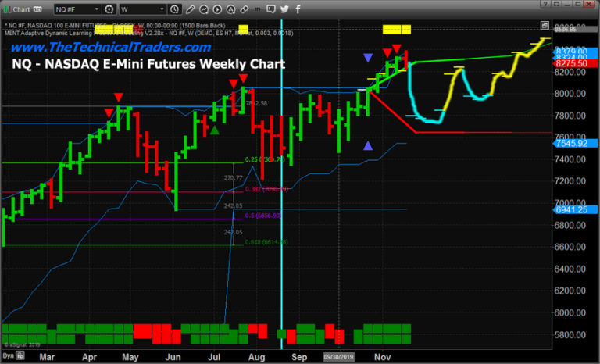Click the price scale overlap icon

point(545,25)
